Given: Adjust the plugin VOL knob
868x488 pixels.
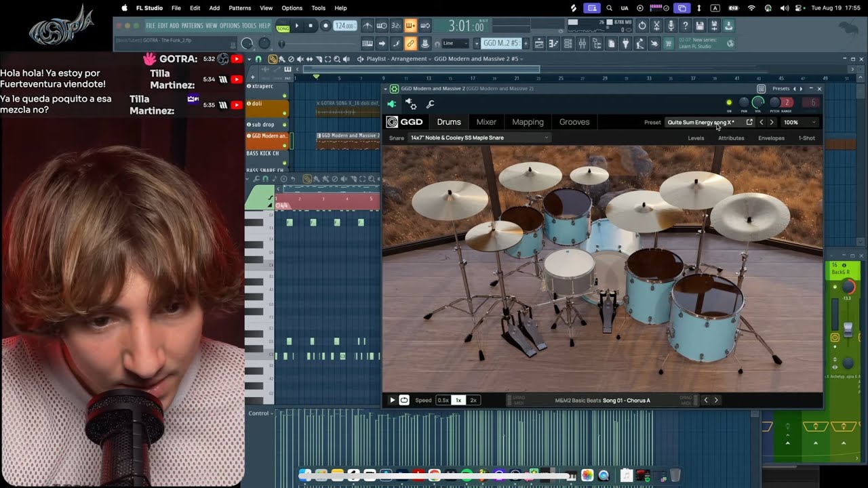Looking at the screenshot, I should [758, 102].
